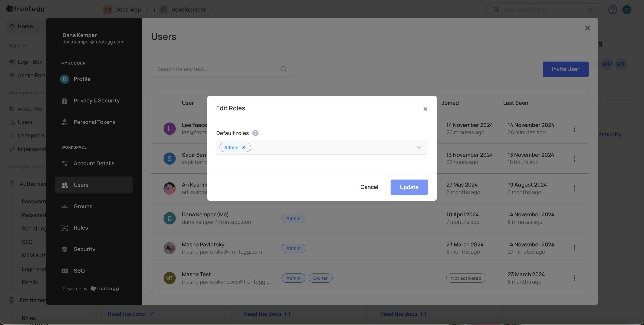Click the user search magnifier icon
Screen dimensions: 644x325
pos(283,69)
